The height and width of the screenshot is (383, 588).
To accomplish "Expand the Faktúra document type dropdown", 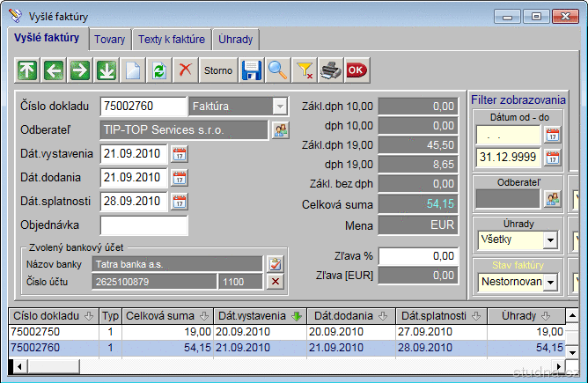I will click(279, 107).
